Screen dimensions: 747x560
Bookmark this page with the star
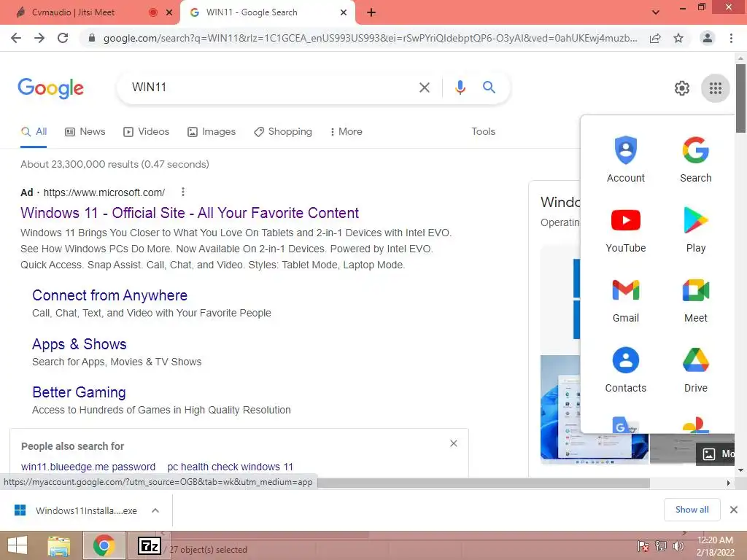(678, 38)
